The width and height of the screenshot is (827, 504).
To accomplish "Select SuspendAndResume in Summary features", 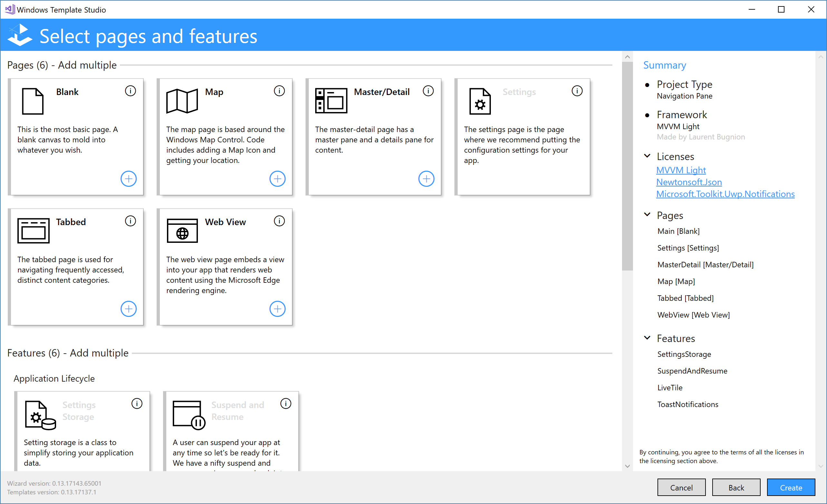I will 692,371.
